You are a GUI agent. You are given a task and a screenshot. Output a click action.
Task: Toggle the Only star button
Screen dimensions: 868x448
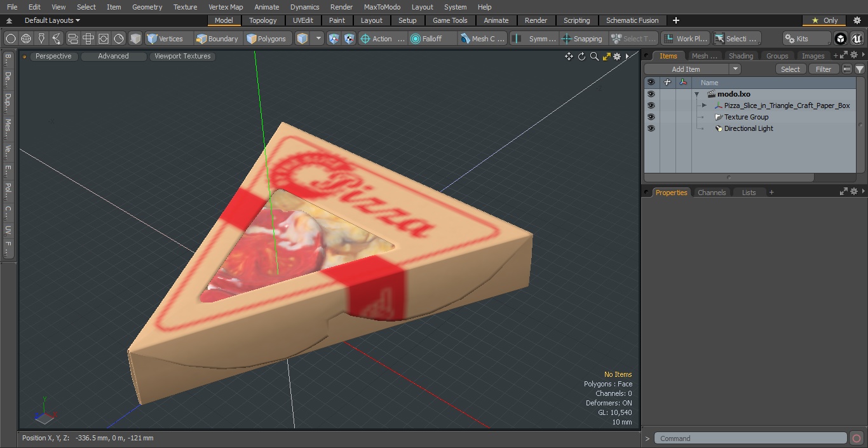click(x=825, y=20)
